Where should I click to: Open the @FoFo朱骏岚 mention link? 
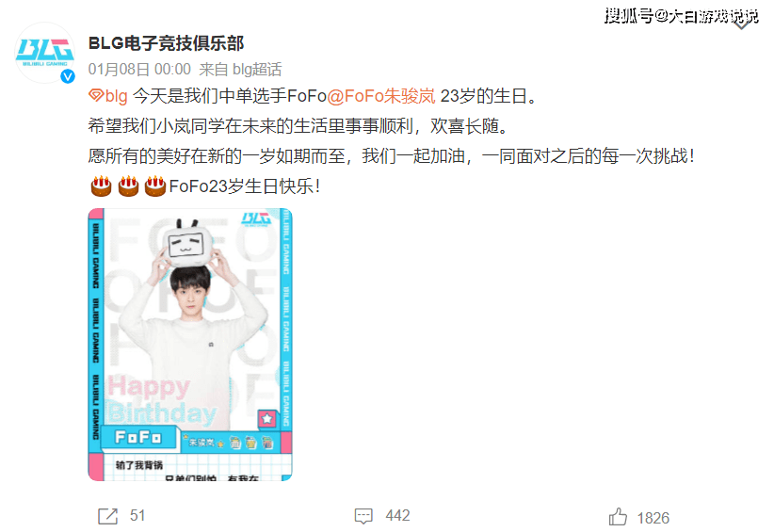pos(381,96)
